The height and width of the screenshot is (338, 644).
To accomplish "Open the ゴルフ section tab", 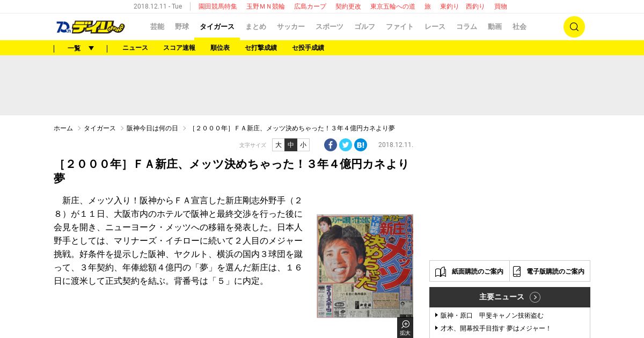I will pyautogui.click(x=364, y=27).
